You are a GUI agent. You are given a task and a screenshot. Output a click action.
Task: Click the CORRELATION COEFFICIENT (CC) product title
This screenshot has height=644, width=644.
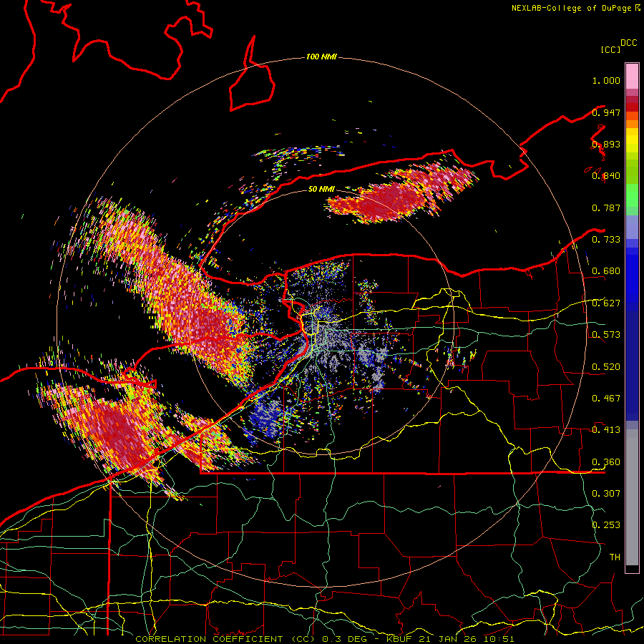[x=225, y=639]
